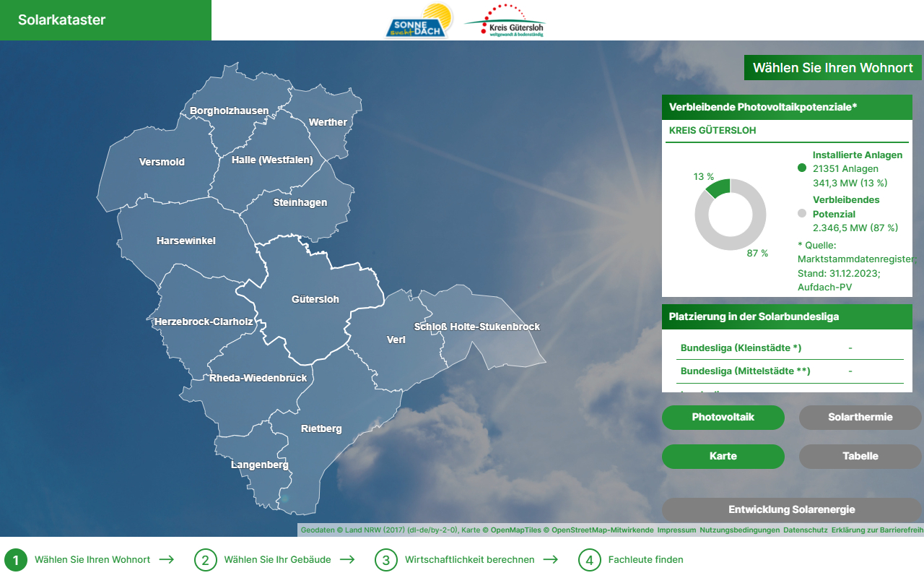Switch to Solarthermie view

coord(860,418)
